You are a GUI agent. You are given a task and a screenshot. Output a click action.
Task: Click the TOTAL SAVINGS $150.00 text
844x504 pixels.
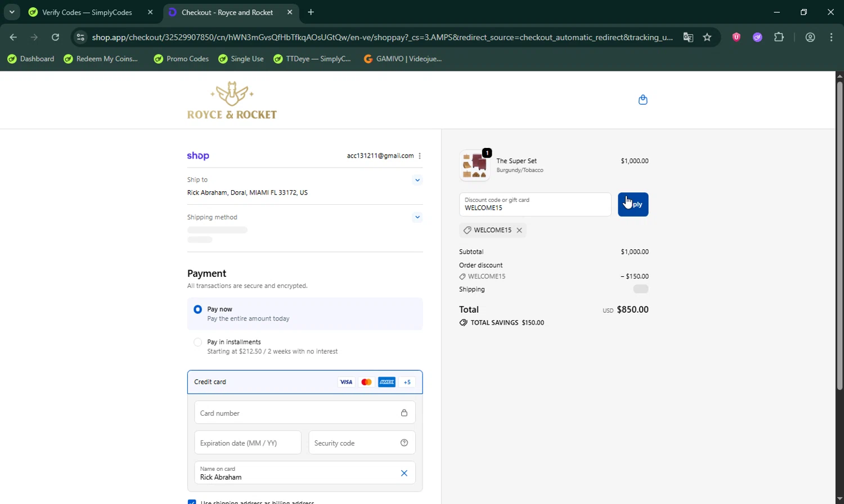pyautogui.click(x=501, y=323)
